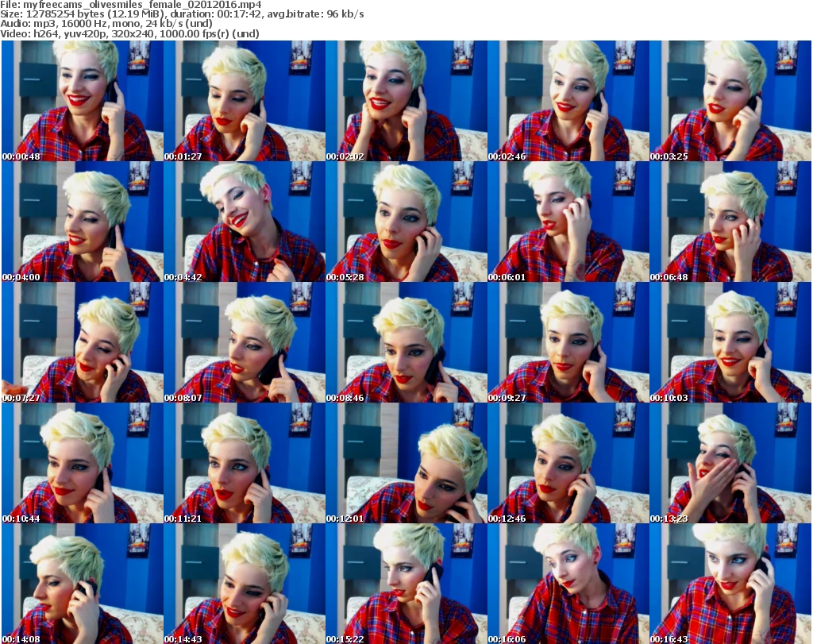This screenshot has width=813, height=644.
Task: Click the 00:11:21 preview frame
Action: click(x=245, y=463)
